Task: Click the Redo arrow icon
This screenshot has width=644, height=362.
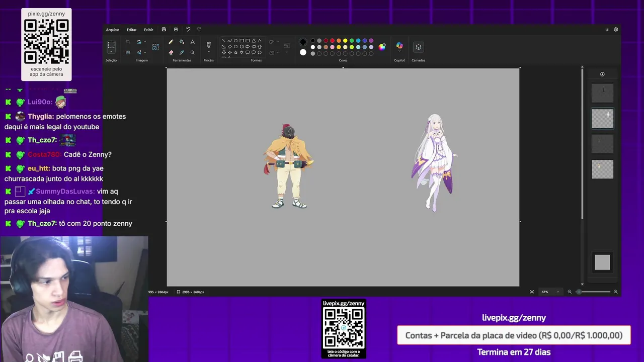Action: tap(199, 30)
